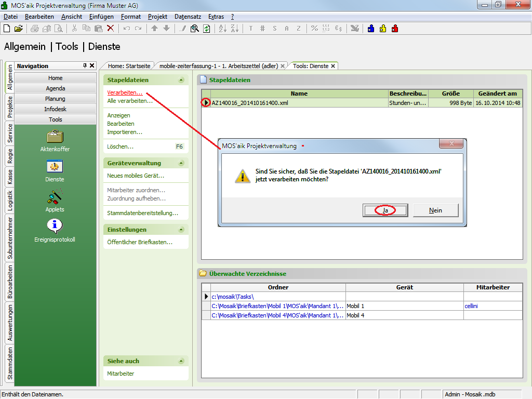This screenshot has width=532, height=399.
Task: Click the Alle verarbeiten… link
Action: click(x=130, y=101)
